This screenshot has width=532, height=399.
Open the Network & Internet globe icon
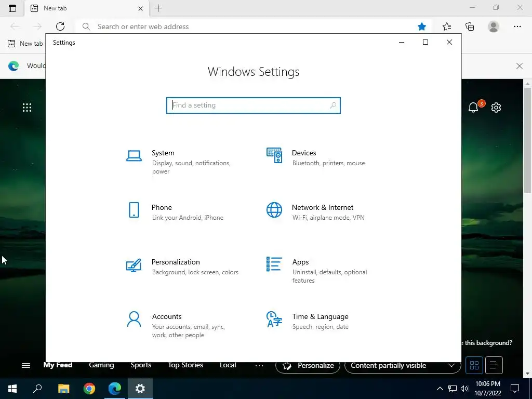274,210
